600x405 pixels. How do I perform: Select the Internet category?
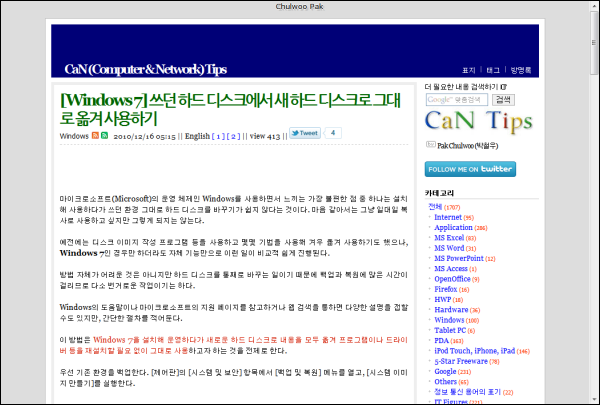click(x=448, y=217)
